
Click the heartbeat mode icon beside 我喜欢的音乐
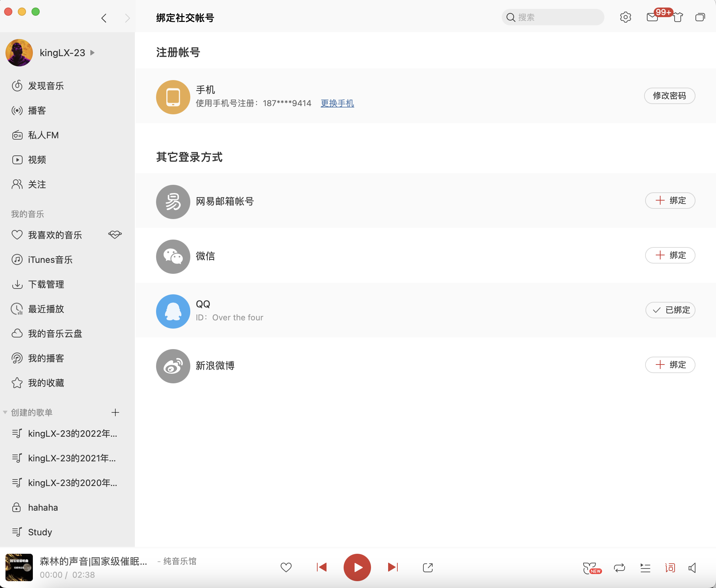115,234
